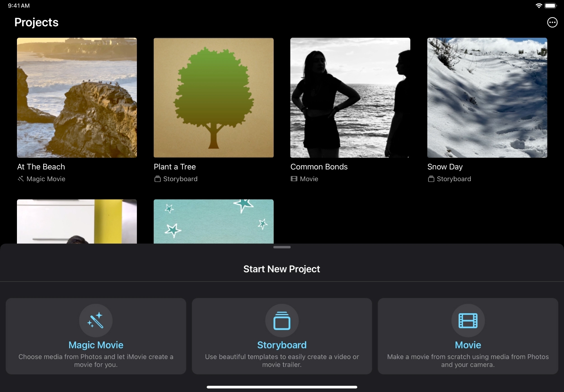Screen dimensions: 564x392
Task: Tap the Movie filmstrip icon
Action: pos(468,320)
